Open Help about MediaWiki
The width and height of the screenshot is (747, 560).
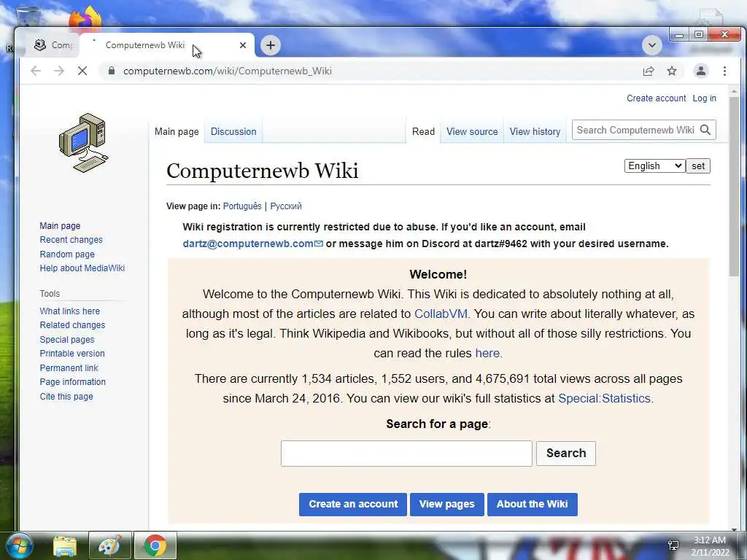82,268
